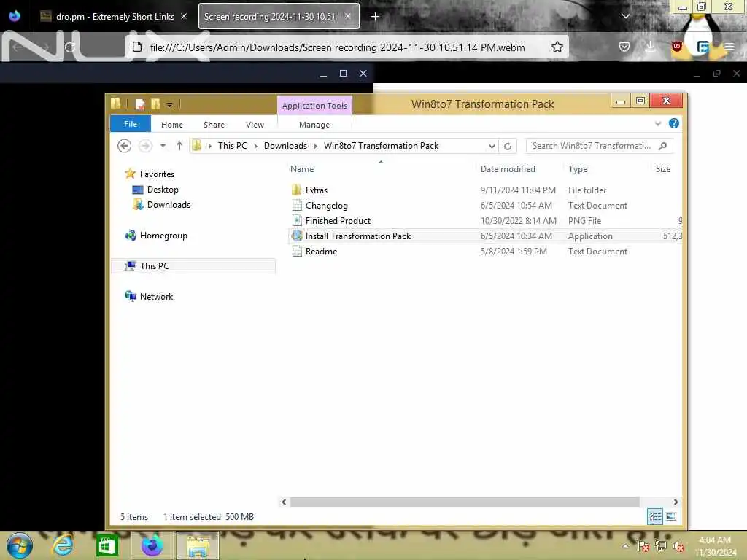Close the Screen recording browser tab
This screenshot has width=747, height=560.
pos(348,16)
